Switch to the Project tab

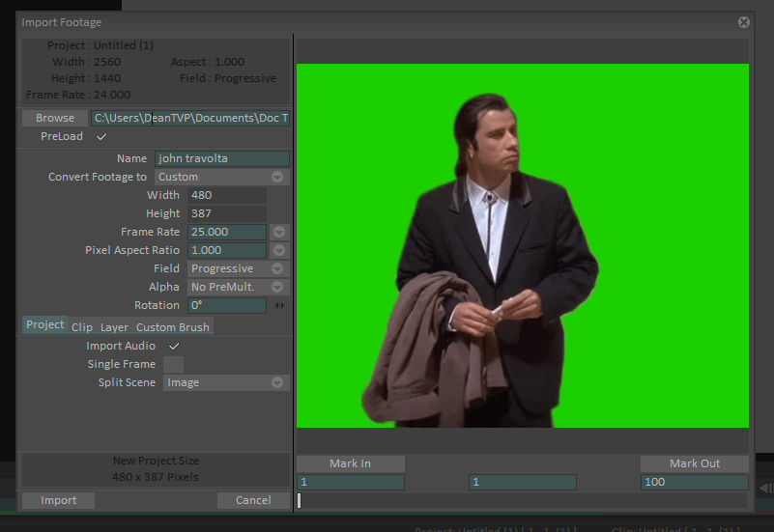pos(44,325)
